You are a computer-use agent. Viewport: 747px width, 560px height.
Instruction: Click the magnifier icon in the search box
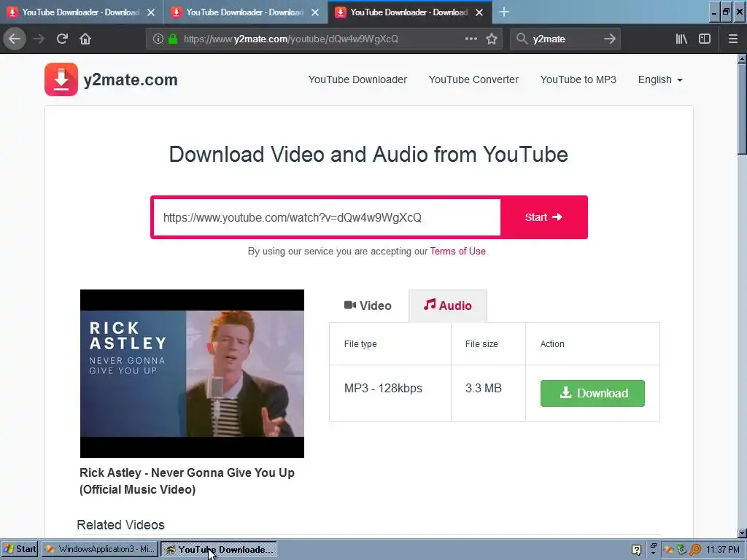click(x=522, y=39)
